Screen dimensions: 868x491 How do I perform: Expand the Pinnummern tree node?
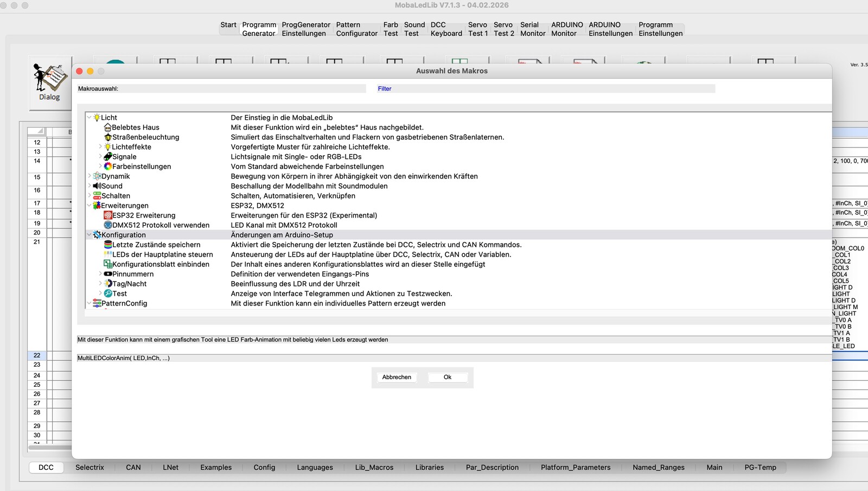click(100, 274)
